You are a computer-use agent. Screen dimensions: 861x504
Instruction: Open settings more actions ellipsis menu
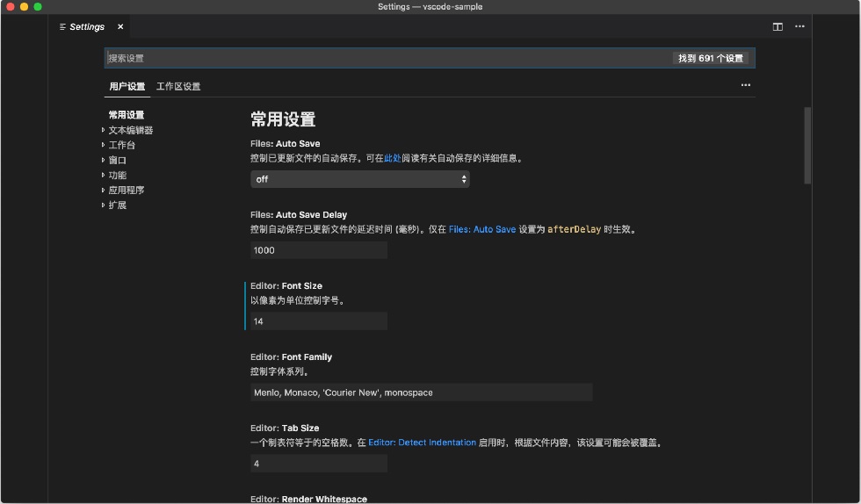(746, 85)
